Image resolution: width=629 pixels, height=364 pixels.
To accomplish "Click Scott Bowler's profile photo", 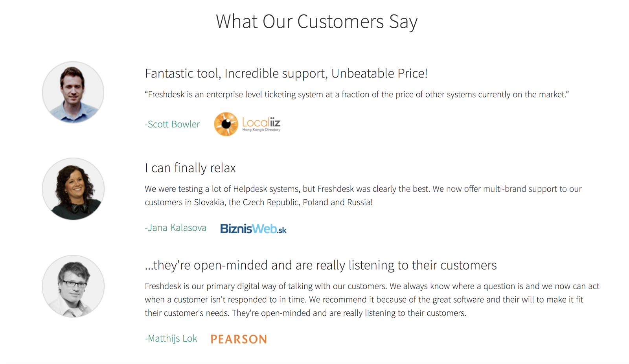I will [x=73, y=92].
